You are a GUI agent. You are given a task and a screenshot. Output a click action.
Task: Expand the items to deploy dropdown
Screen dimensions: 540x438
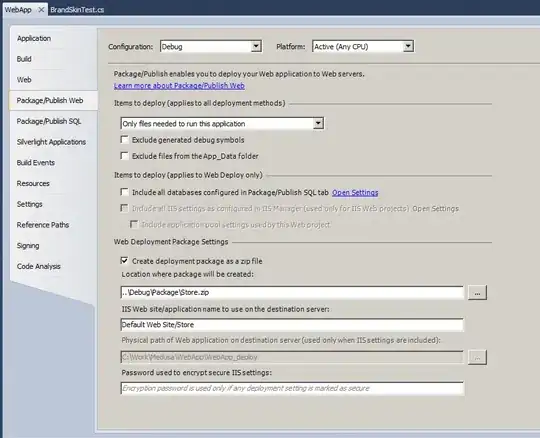318,123
